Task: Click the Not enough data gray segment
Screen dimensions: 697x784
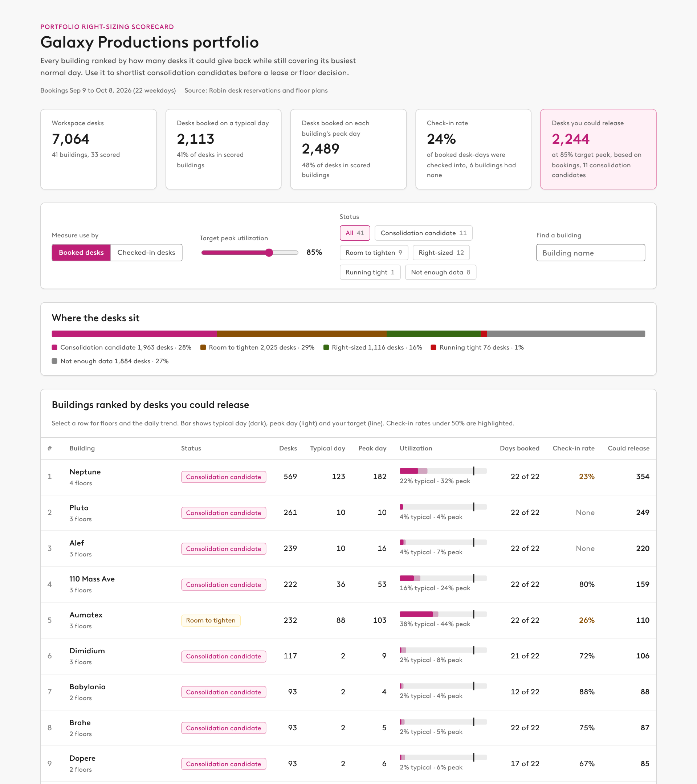Action: [566, 334]
